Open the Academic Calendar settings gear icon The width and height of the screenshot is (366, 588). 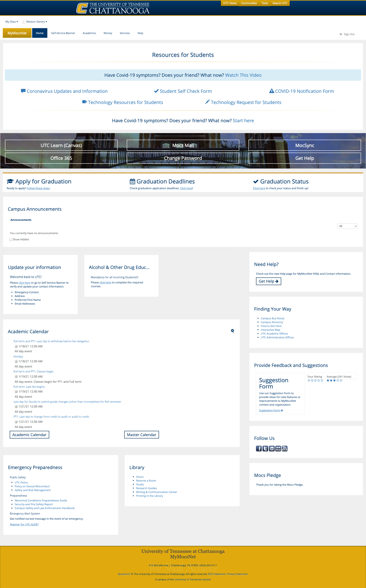(233, 331)
